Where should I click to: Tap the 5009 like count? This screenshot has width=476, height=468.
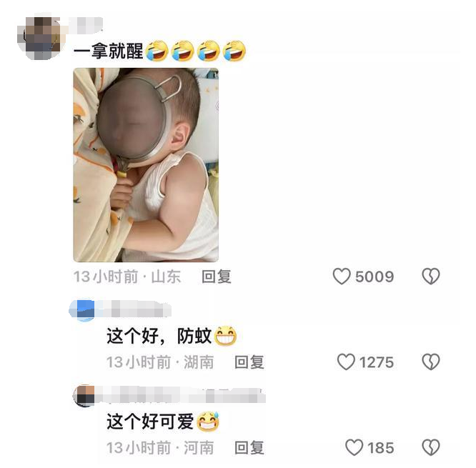point(375,277)
